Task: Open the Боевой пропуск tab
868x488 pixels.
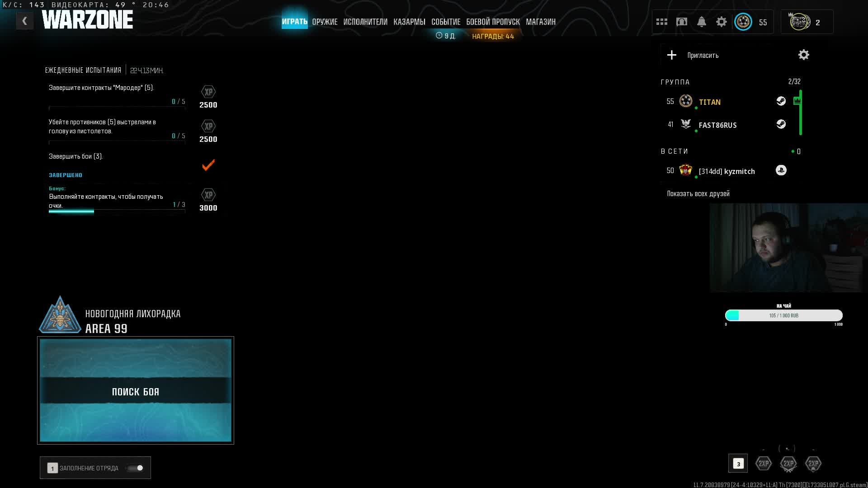Action: pyautogui.click(x=493, y=22)
